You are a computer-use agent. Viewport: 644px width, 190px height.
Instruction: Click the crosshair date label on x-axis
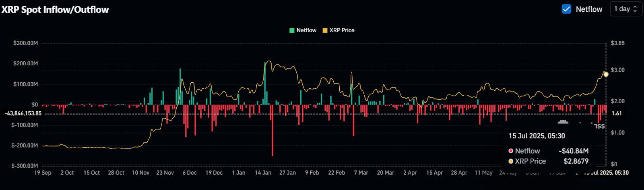[x=606, y=173]
